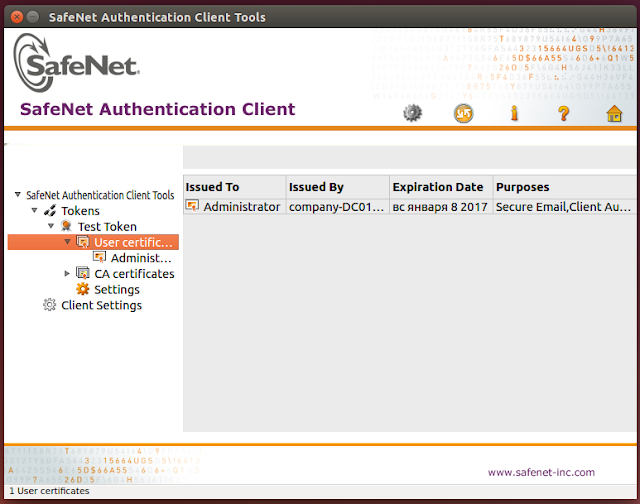Screen dimensions: 640x504
Task: Click the SafeNet logo
Action: (76, 62)
